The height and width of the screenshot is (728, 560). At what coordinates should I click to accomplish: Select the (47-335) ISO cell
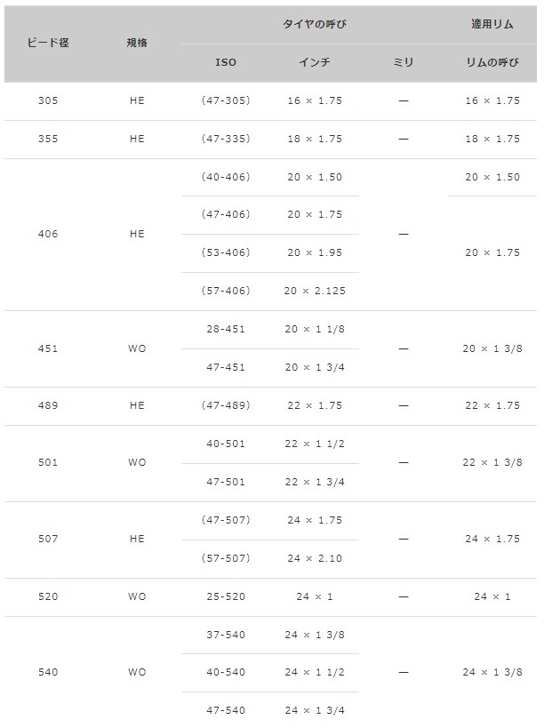click(x=226, y=140)
